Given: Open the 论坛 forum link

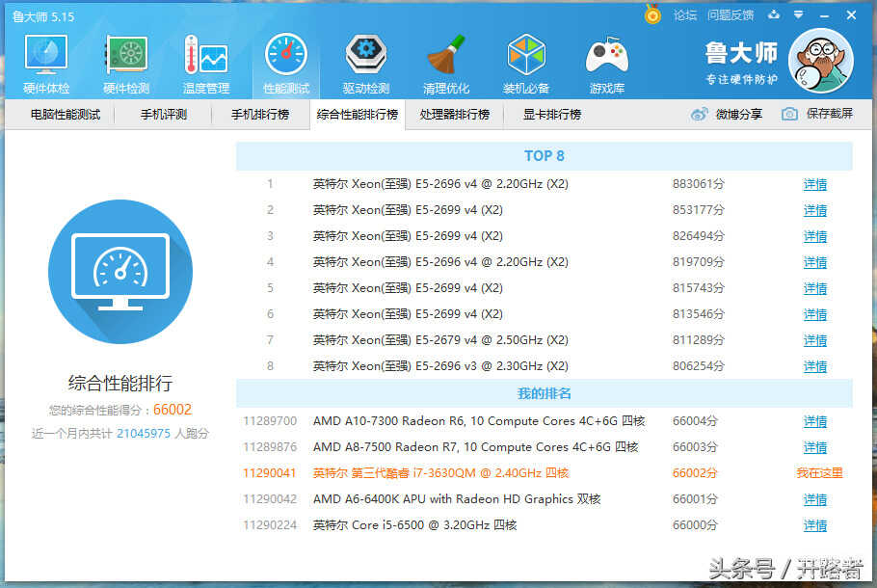Looking at the screenshot, I should tap(685, 15).
